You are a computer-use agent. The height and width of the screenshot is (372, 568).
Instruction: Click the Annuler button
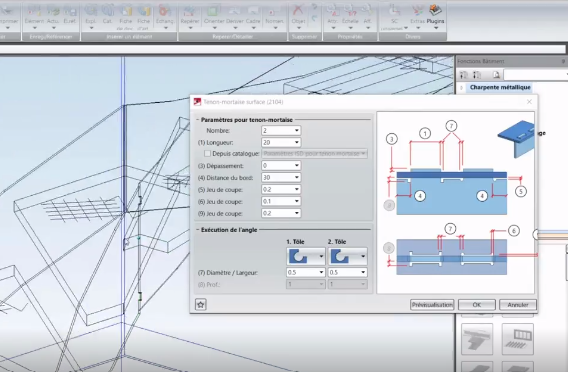pos(518,305)
